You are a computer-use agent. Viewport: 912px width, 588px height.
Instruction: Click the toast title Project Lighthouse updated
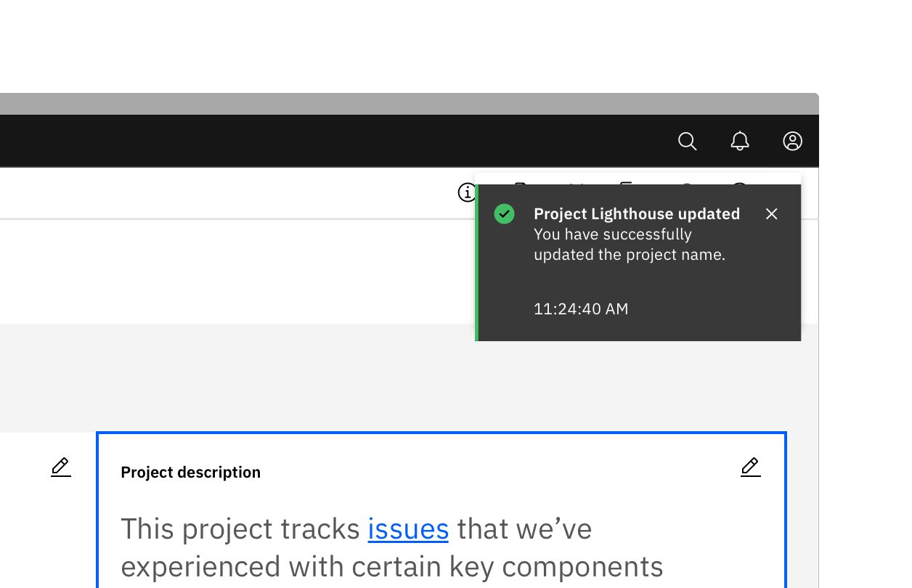click(x=637, y=213)
